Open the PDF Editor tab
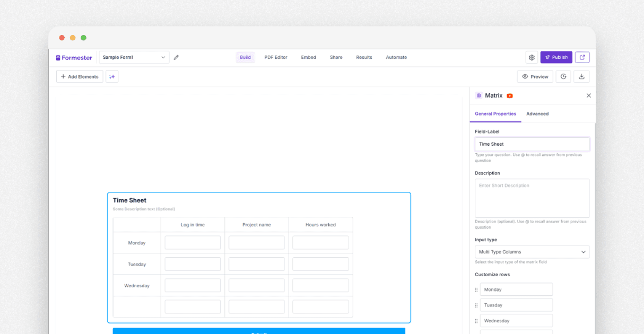The width and height of the screenshot is (644, 334). [x=275, y=57]
